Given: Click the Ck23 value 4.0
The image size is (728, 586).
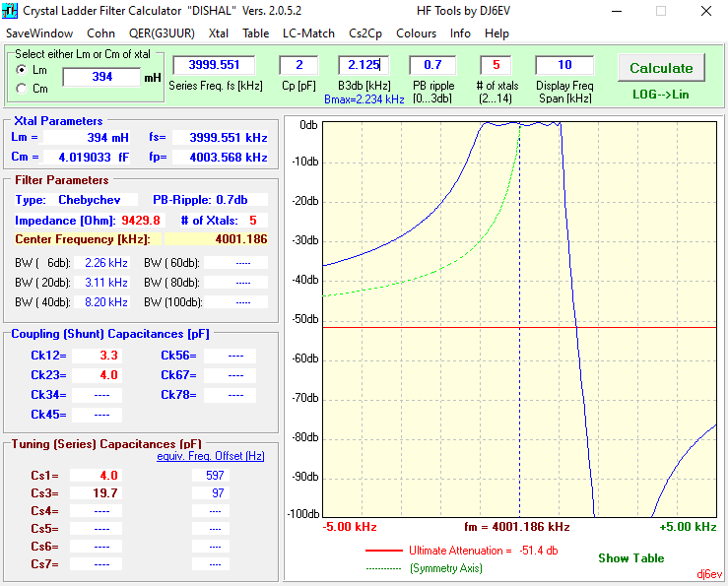Looking at the screenshot, I should [98, 375].
